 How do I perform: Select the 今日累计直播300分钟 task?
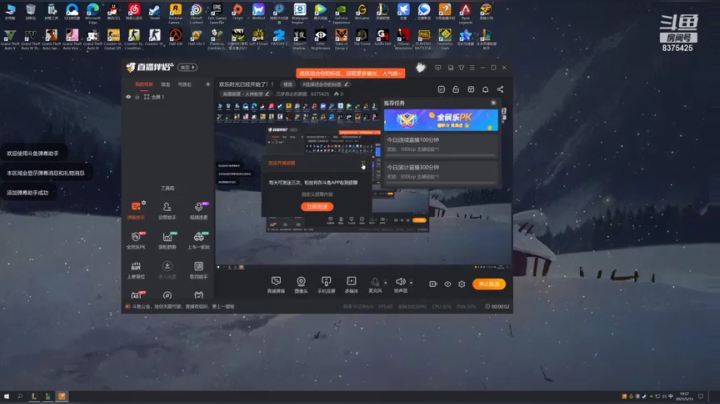tap(441, 172)
